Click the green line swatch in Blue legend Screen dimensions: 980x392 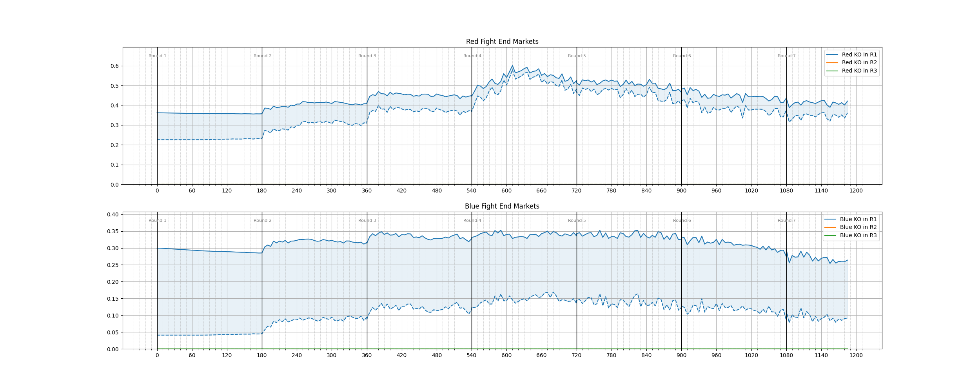point(830,236)
